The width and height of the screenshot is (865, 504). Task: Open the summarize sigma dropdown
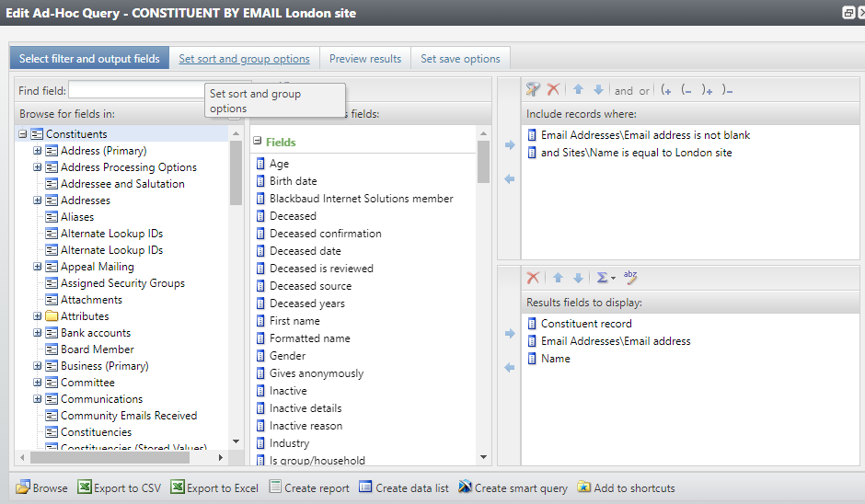click(x=605, y=278)
